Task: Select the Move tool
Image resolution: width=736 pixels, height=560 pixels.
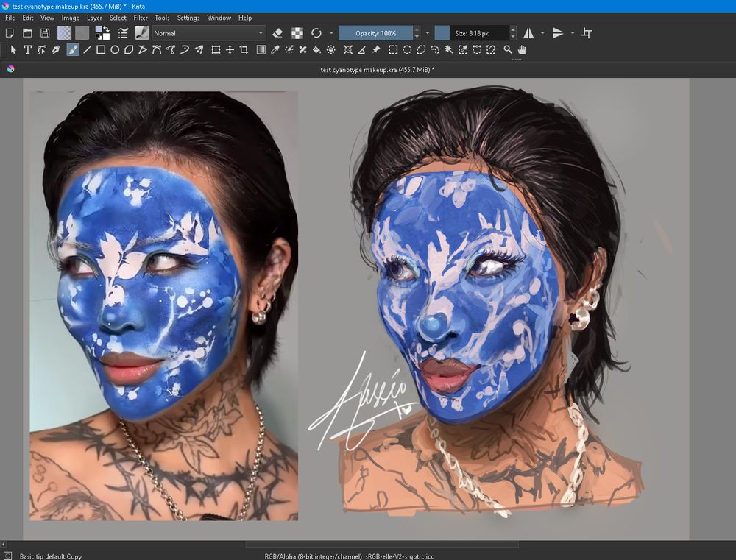Action: [230, 50]
